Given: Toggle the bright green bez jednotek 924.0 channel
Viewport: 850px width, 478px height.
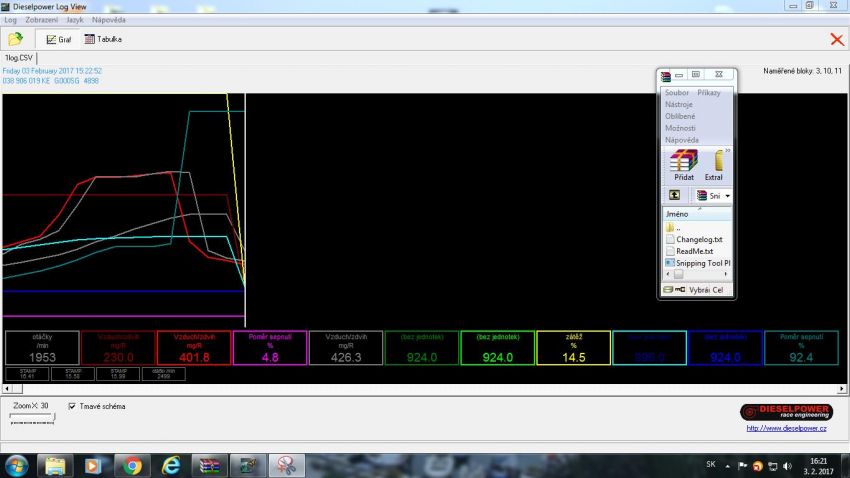Looking at the screenshot, I should tap(498, 348).
